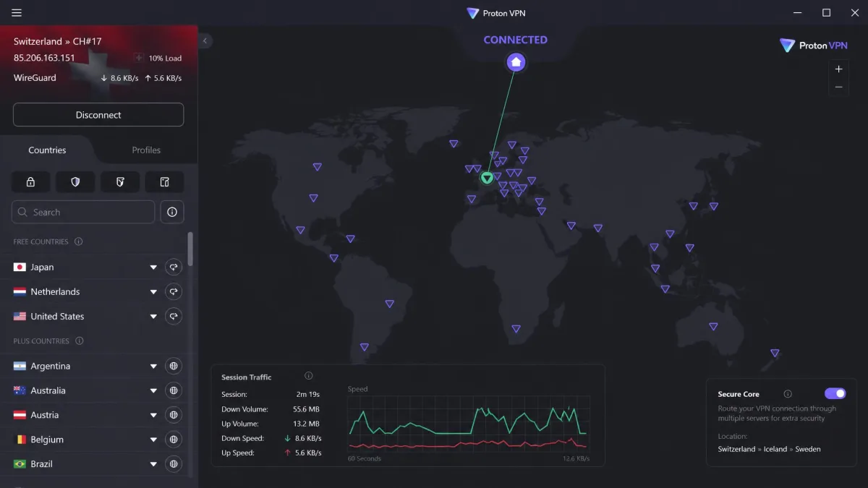Expand the United States server list
Image resolution: width=868 pixels, height=488 pixels.
[153, 317]
